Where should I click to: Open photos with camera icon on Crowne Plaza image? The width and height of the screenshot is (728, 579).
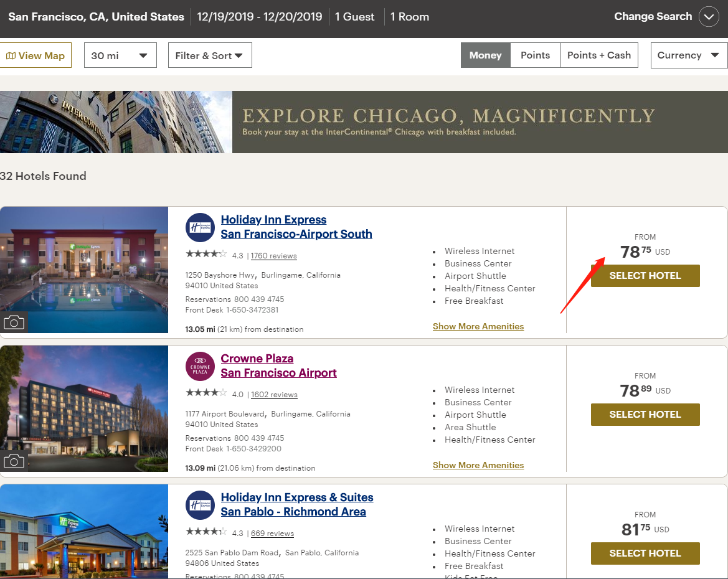coord(14,461)
